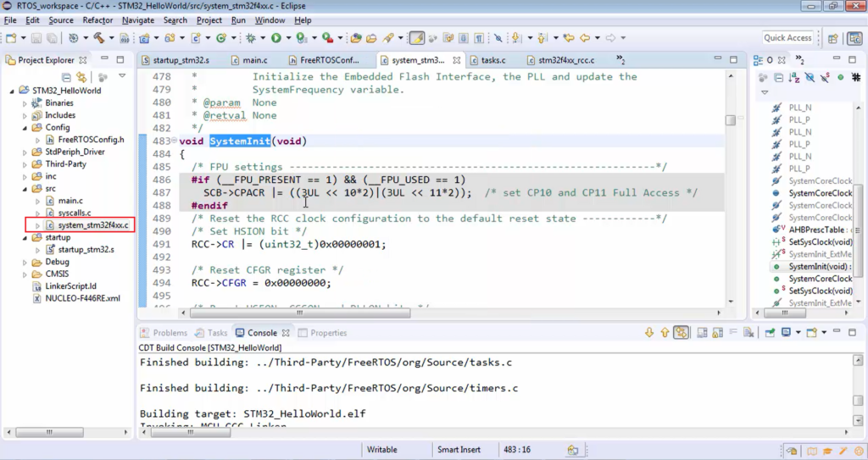The width and height of the screenshot is (868, 460).
Task: Select main.c in Project Explorer
Action: click(x=70, y=201)
